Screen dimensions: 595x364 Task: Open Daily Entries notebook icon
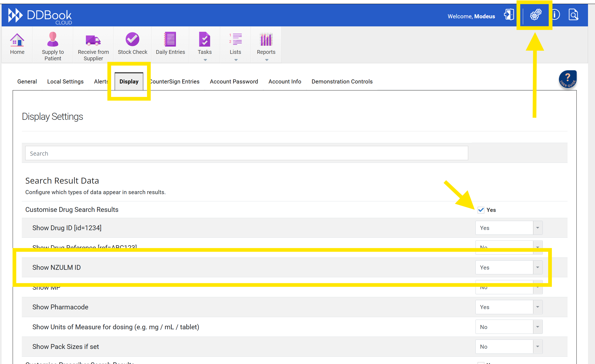coord(170,39)
